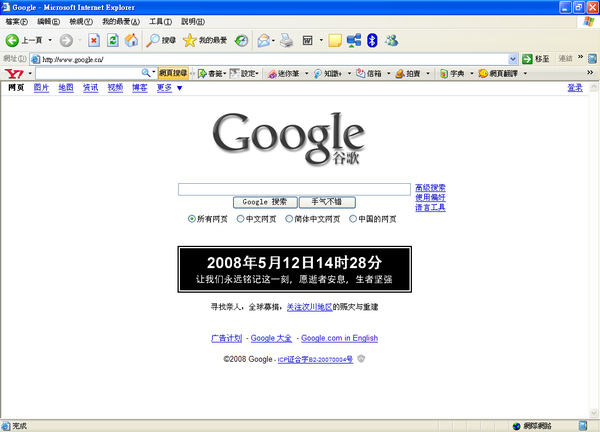Open the 使用偏好 link
The height and width of the screenshot is (432, 600).
click(x=430, y=197)
